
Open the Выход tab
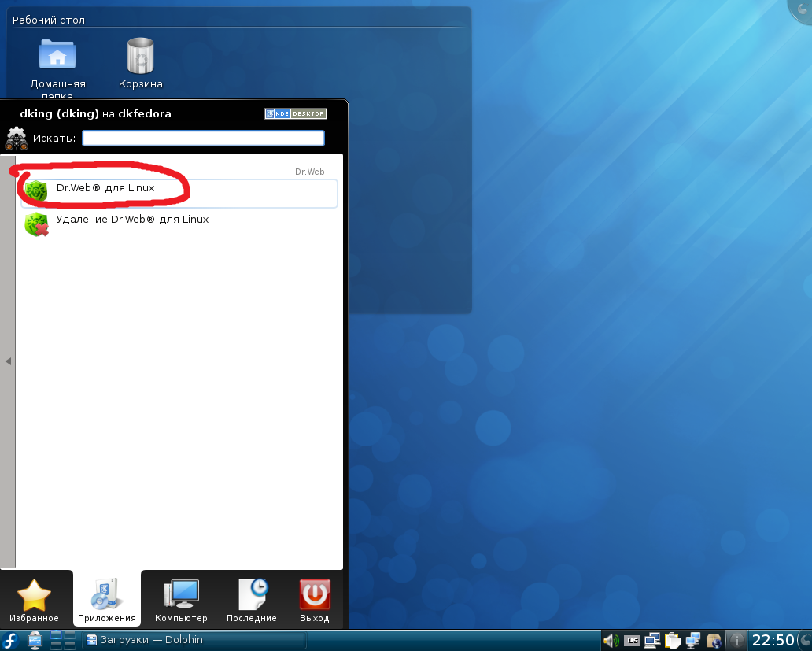315,600
